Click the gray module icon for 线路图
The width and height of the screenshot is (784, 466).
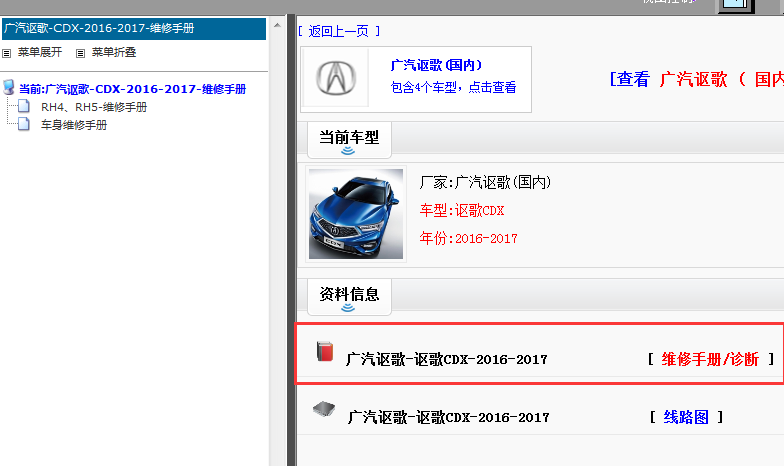(324, 410)
